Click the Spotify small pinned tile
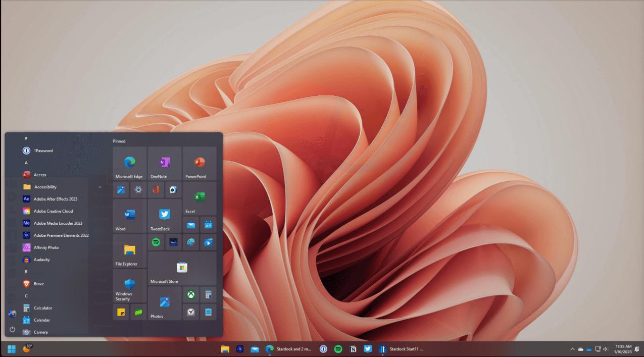The image size is (644, 357). [156, 242]
